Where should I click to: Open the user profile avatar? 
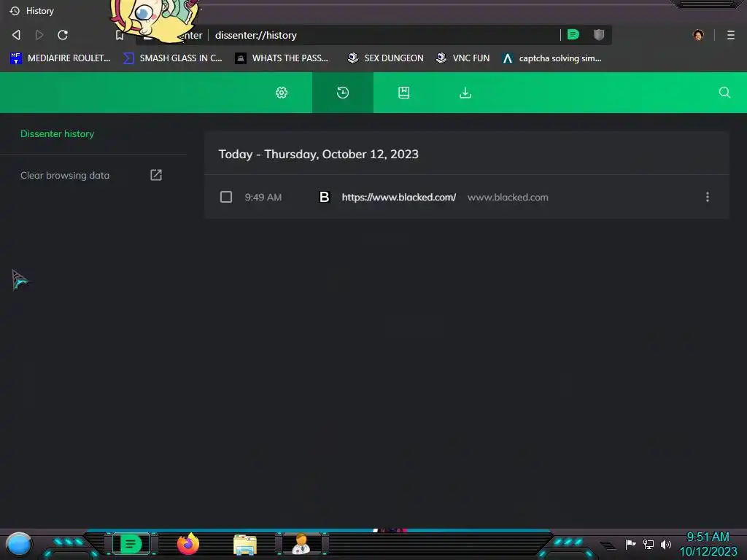tap(698, 35)
